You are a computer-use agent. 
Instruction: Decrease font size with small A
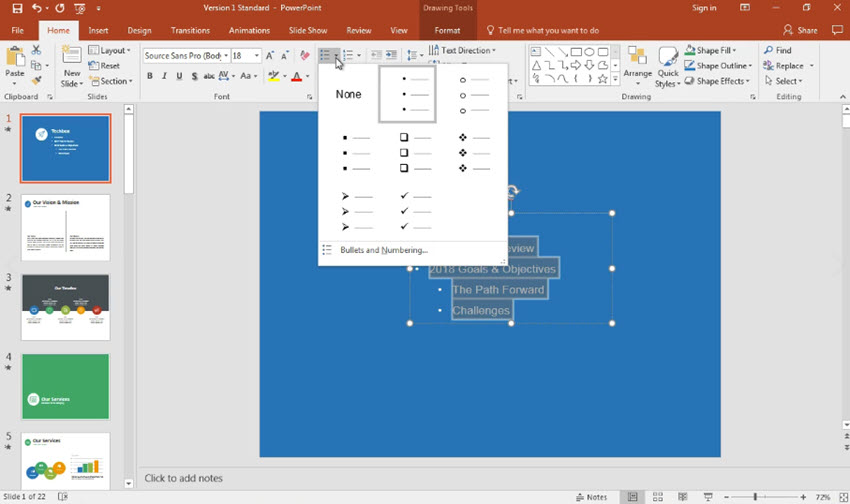(284, 55)
